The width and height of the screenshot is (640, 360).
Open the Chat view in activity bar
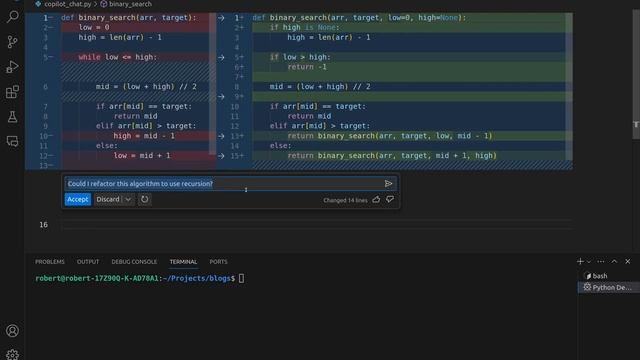(x=13, y=141)
